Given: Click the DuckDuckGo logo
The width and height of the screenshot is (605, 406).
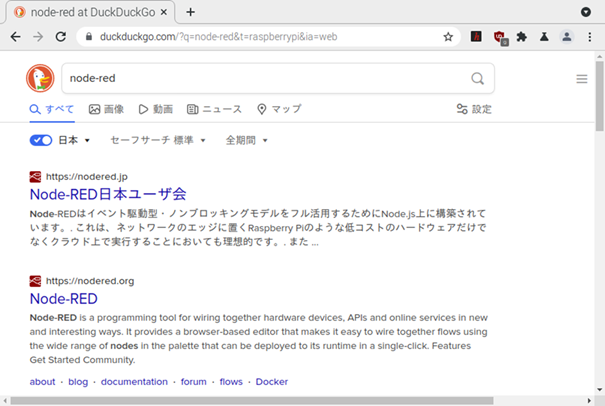Looking at the screenshot, I should click(x=40, y=79).
